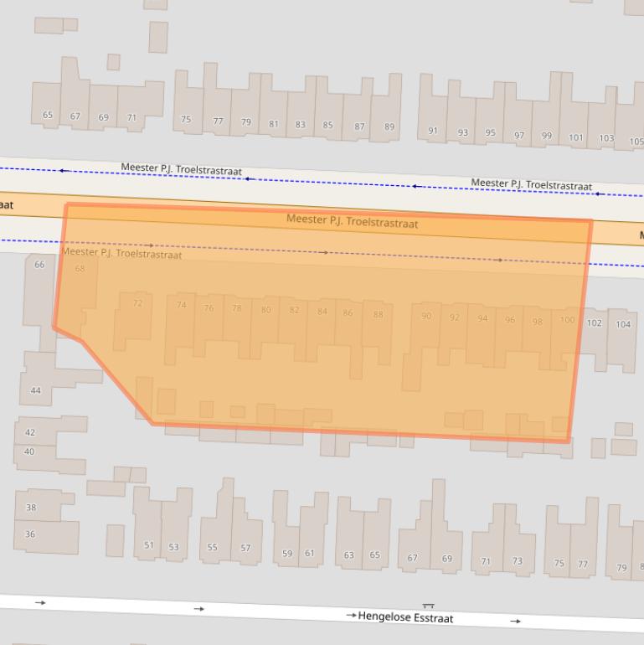
Task: Select the building numbered 89
Action: tap(389, 126)
